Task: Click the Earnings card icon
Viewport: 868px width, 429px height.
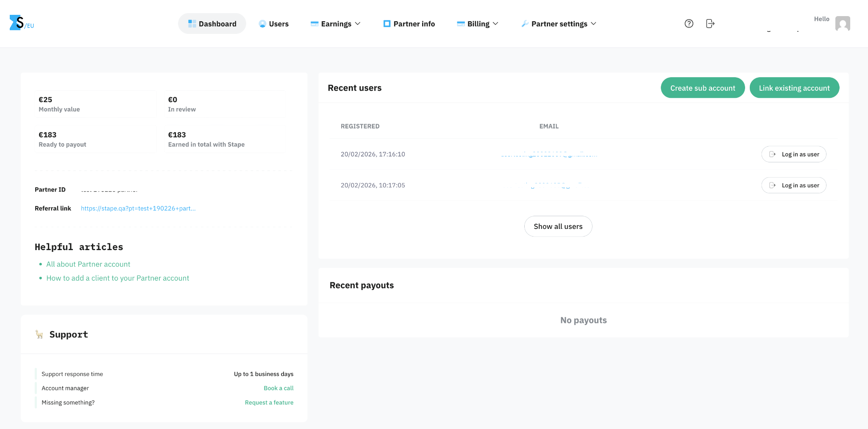Action: [314, 24]
